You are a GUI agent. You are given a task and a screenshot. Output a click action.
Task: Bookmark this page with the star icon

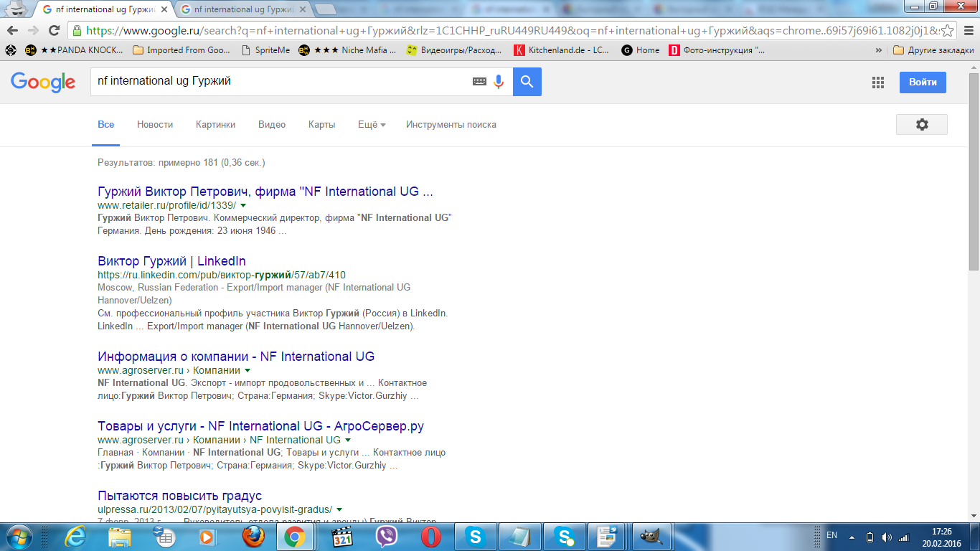tap(948, 31)
